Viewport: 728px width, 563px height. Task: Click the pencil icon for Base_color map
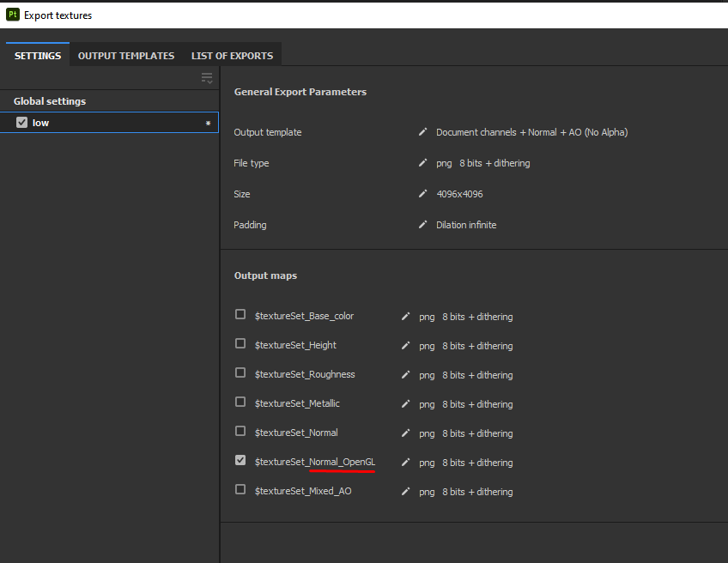[406, 317]
